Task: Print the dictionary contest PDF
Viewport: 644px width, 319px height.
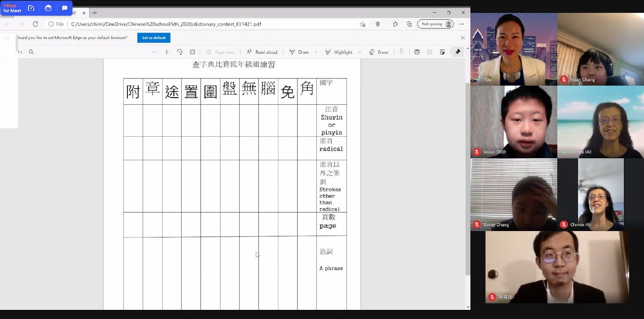Action: 417,51
